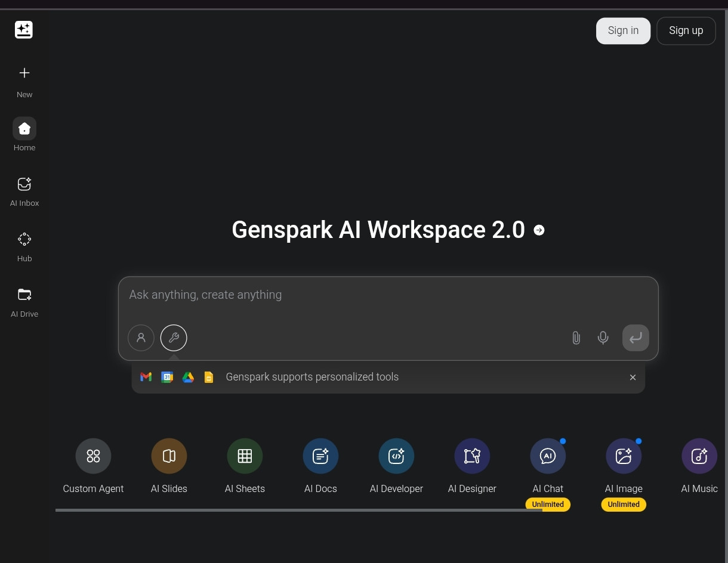Click the Google Drive icon
728x563 pixels.
188,377
